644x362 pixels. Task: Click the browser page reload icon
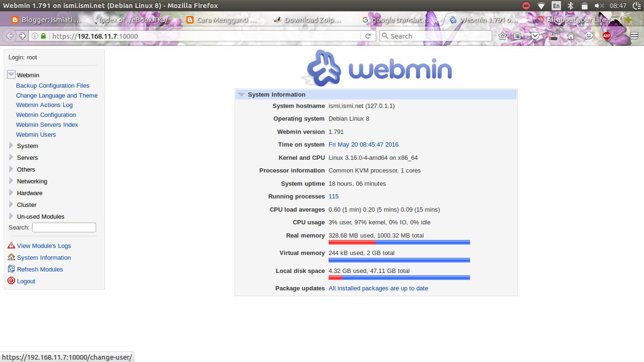pyautogui.click(x=368, y=35)
